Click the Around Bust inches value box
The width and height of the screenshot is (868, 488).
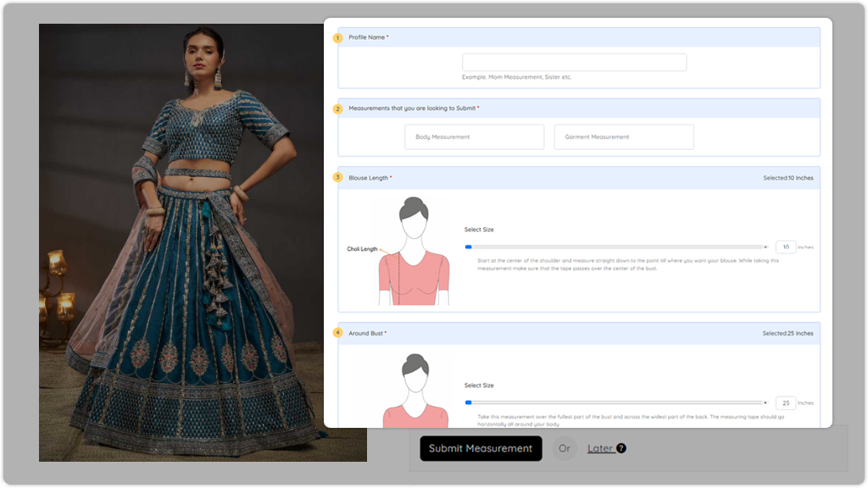785,402
